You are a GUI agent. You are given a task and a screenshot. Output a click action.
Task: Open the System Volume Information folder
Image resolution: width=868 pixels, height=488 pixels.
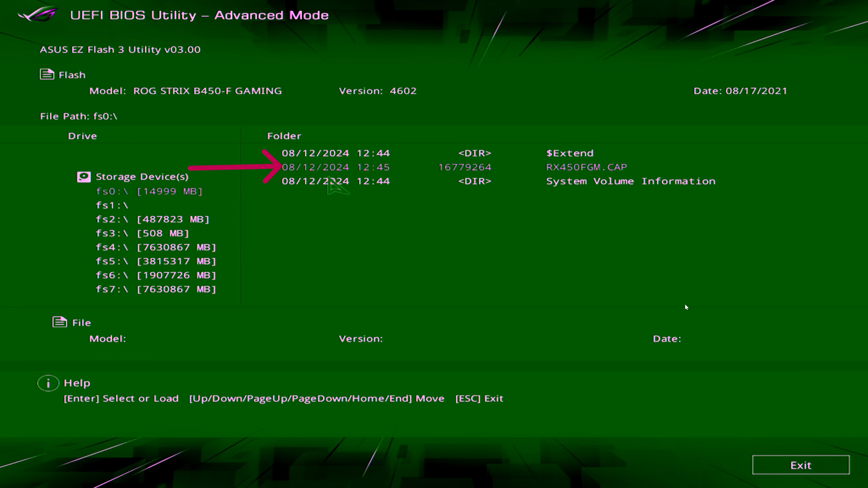(x=630, y=181)
